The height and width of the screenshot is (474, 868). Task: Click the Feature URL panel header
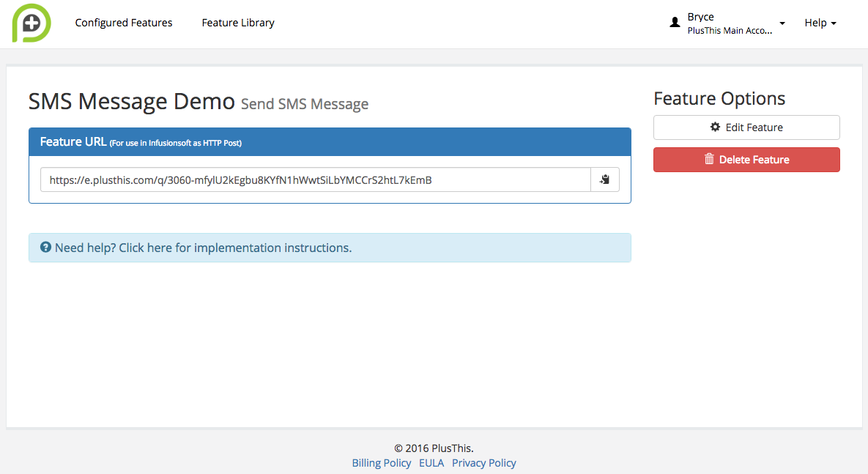[330, 141]
